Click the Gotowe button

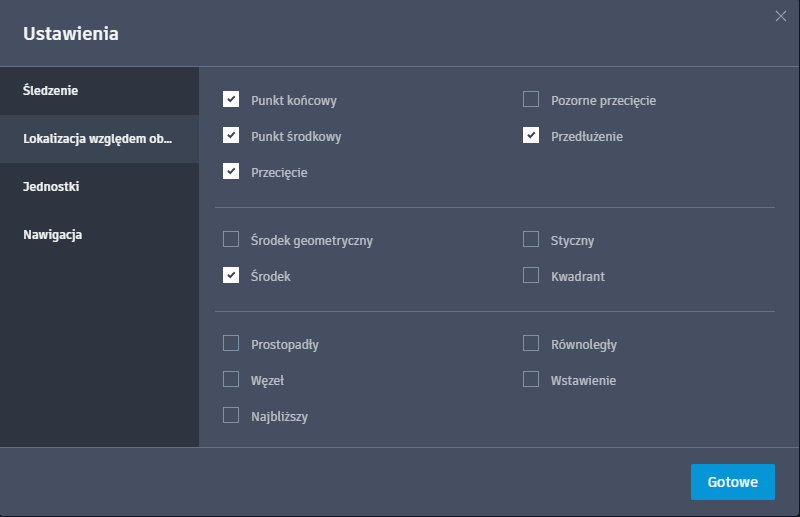pyautogui.click(x=732, y=482)
